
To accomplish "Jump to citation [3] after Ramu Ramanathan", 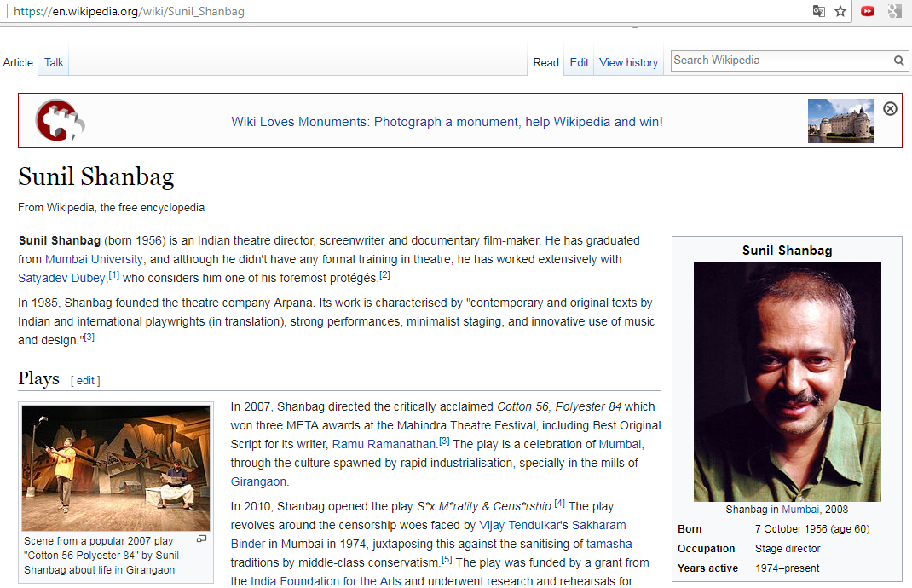I will (x=444, y=441).
